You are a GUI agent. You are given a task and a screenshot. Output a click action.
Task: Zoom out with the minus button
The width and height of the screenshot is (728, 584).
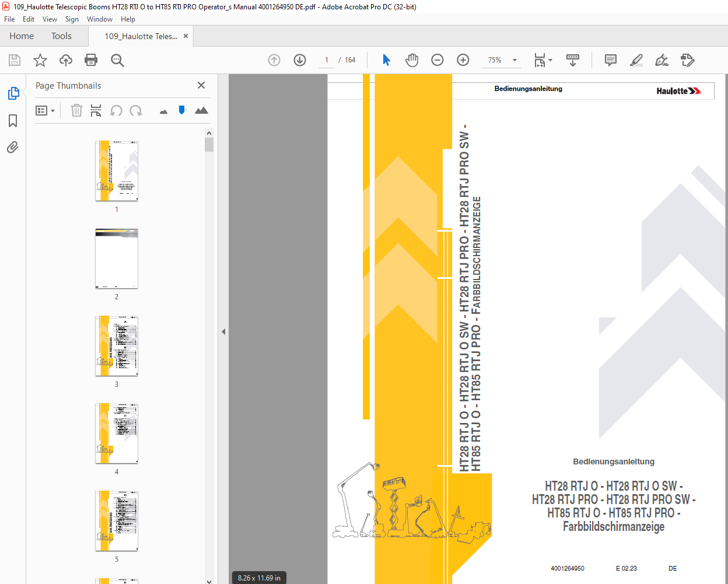click(x=437, y=60)
